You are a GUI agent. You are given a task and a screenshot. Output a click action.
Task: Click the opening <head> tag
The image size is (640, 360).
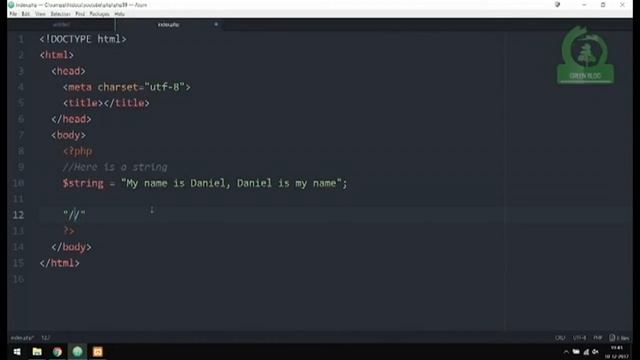point(69,71)
